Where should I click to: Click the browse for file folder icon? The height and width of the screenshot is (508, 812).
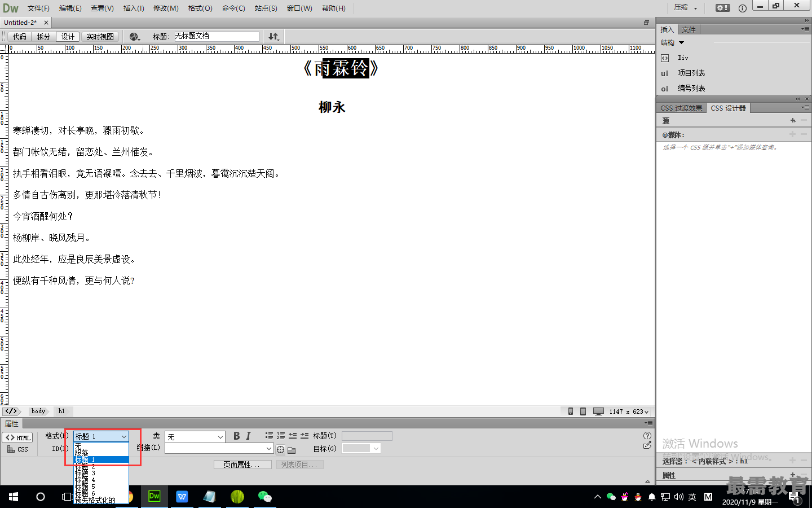[x=292, y=450]
